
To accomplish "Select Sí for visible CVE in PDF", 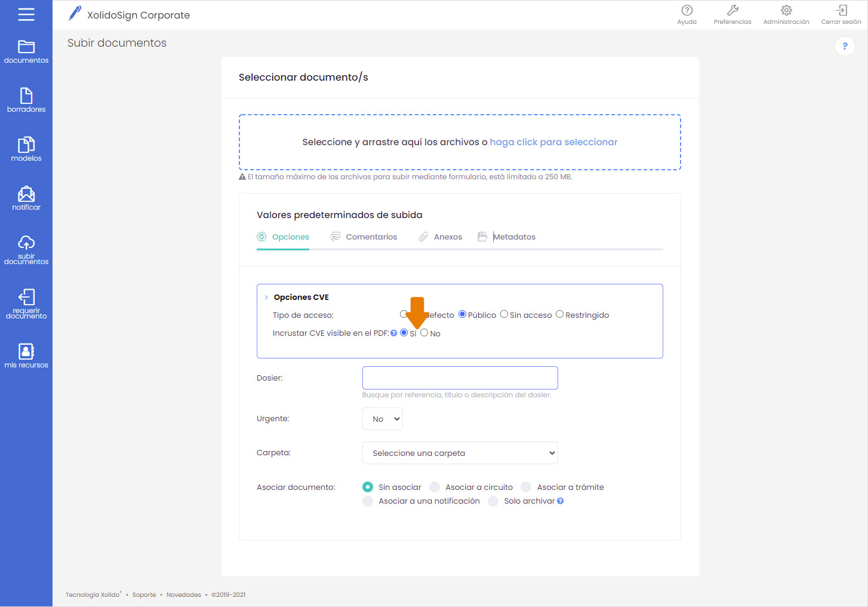I will 404,333.
